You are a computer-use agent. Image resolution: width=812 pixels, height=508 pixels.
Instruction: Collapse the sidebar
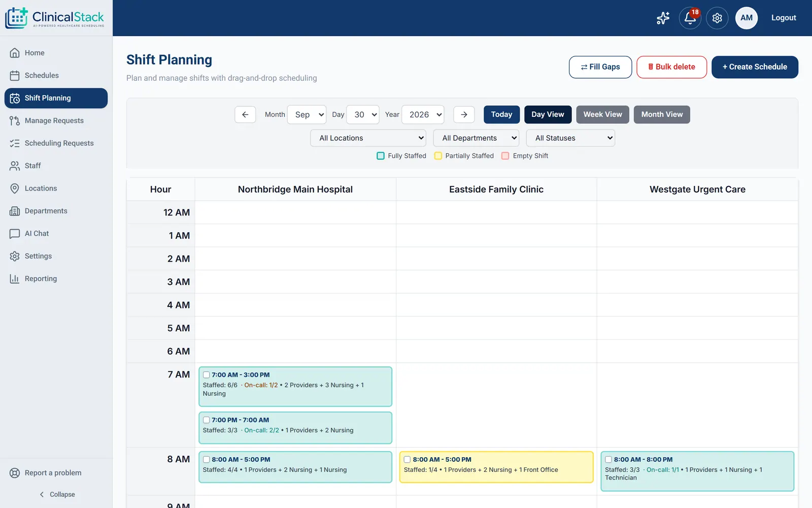point(57,494)
